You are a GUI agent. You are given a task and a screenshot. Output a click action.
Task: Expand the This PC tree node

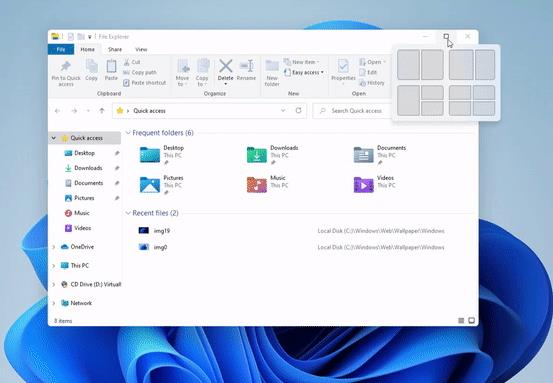pyautogui.click(x=54, y=266)
